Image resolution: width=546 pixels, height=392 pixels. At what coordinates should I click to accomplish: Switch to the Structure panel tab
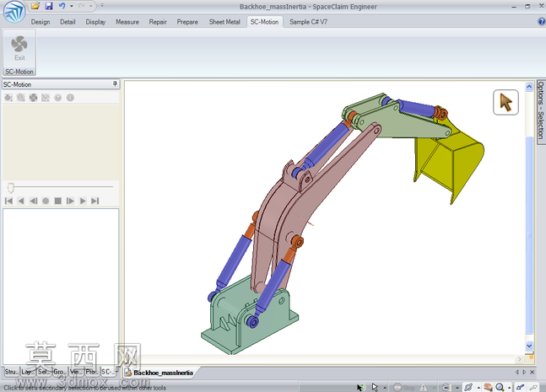12,372
